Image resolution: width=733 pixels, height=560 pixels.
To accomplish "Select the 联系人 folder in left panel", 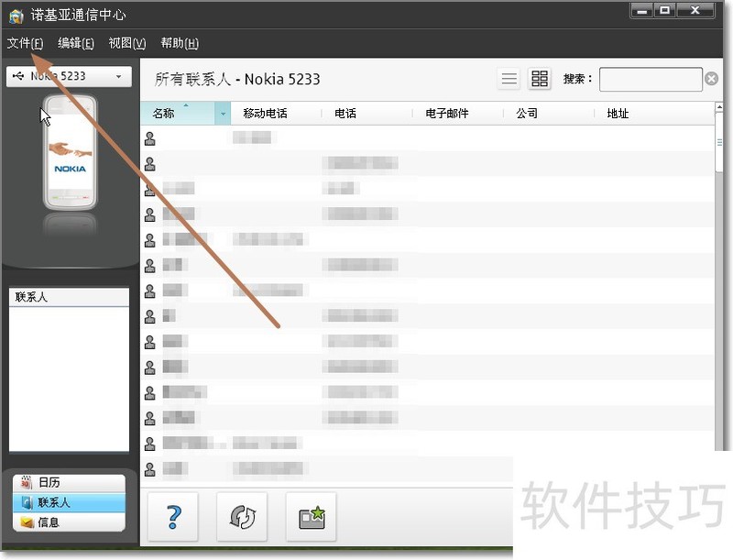I will 70,297.
